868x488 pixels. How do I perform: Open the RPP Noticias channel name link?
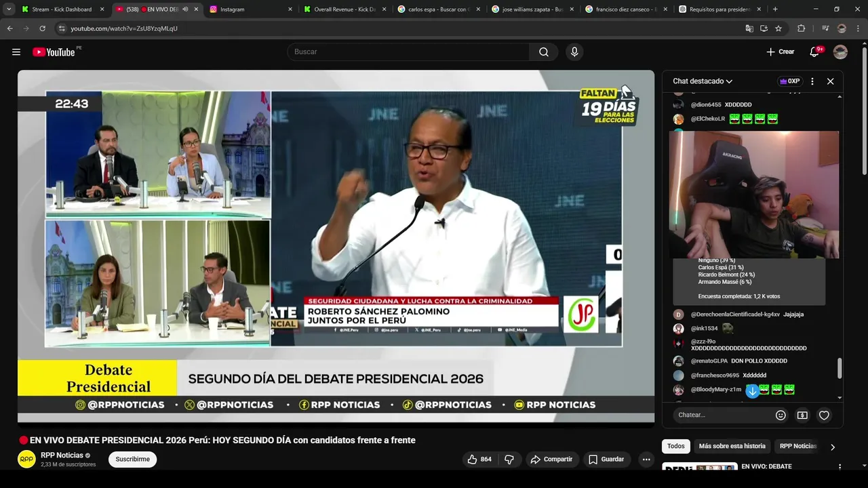62,455
